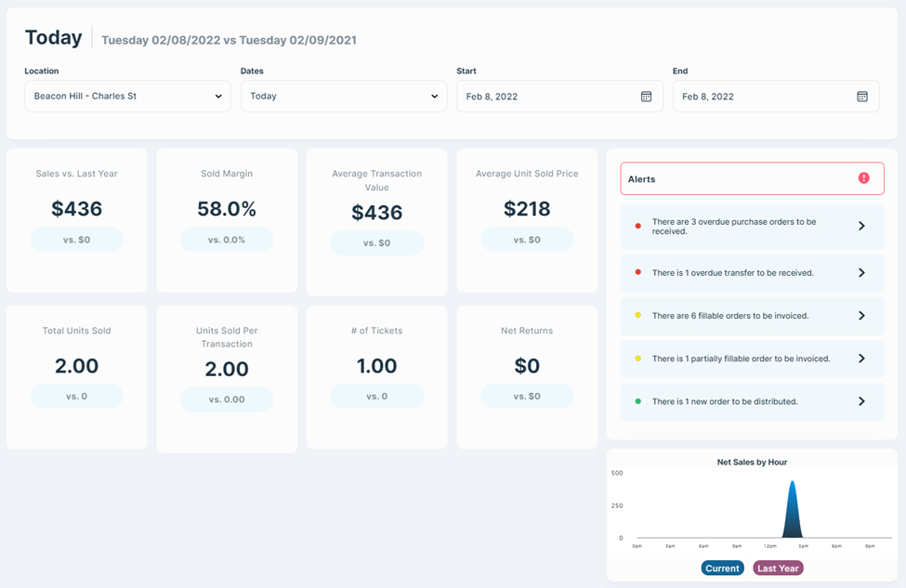Click the End date field Feb 8, 2022
The image size is (906, 588).
pos(759,97)
